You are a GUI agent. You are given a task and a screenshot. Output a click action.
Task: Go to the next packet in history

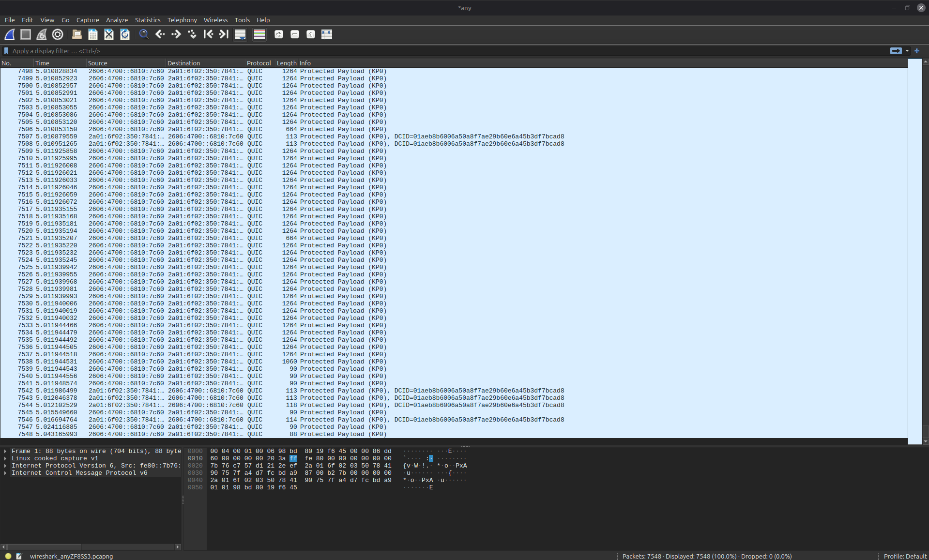176,34
